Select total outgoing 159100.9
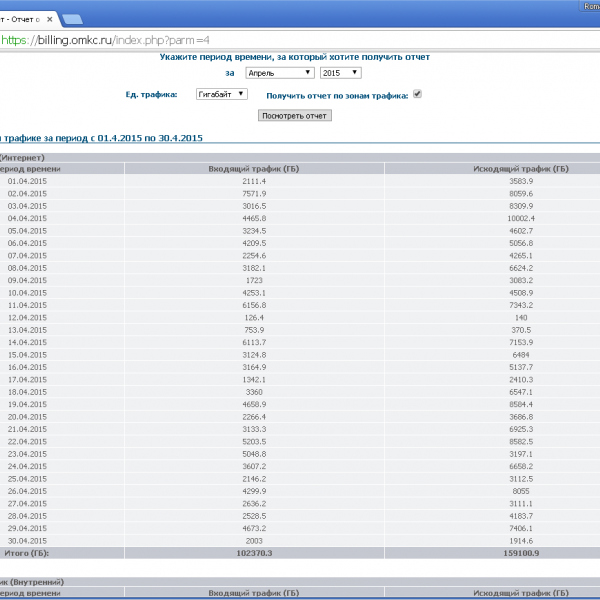This screenshot has height=600, width=600. (x=521, y=553)
